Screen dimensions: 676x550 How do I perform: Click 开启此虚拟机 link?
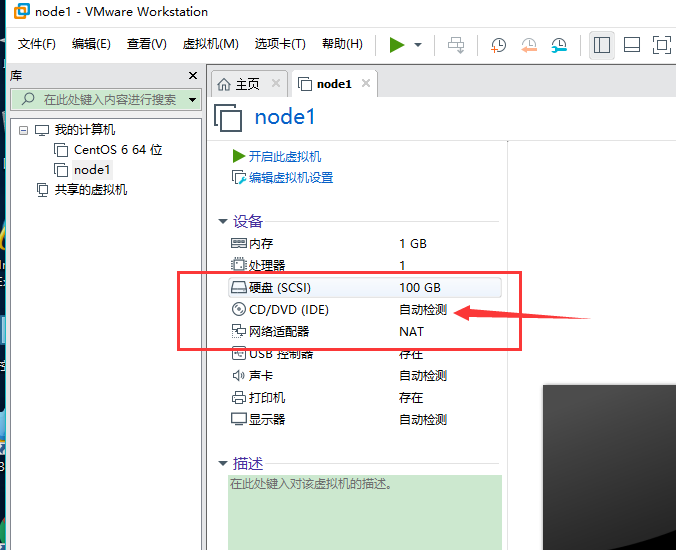pyautogui.click(x=285, y=156)
